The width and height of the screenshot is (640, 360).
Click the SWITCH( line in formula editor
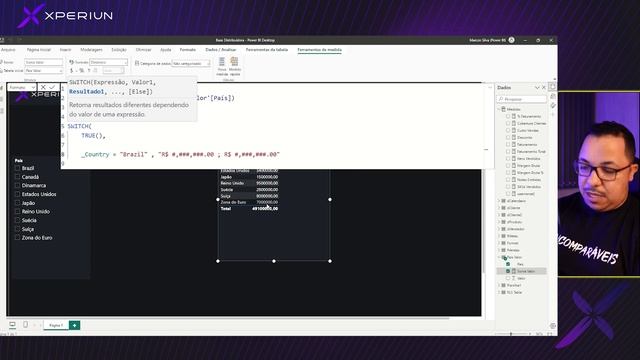pos(80,127)
